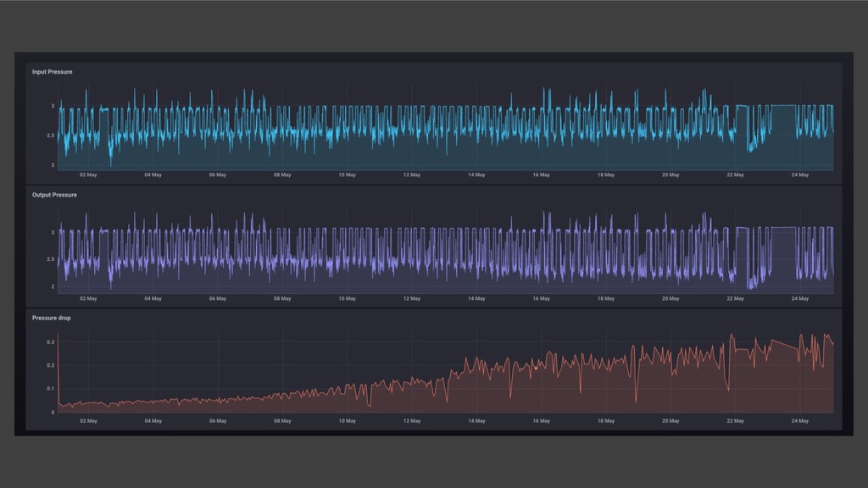868x488 pixels.
Task: Click the 2 y-axis value on Output Pressure
Action: pyautogui.click(x=53, y=286)
